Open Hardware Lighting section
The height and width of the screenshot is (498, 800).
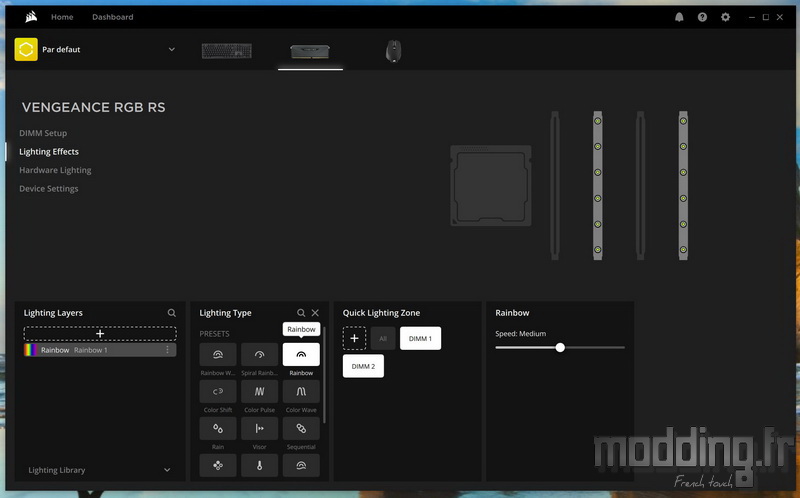pyautogui.click(x=55, y=170)
